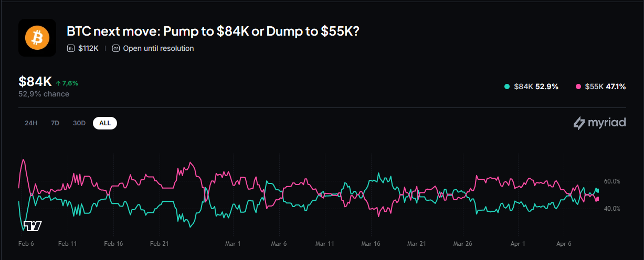Click the green up-arrow change indicator
644x260 pixels.
point(58,83)
